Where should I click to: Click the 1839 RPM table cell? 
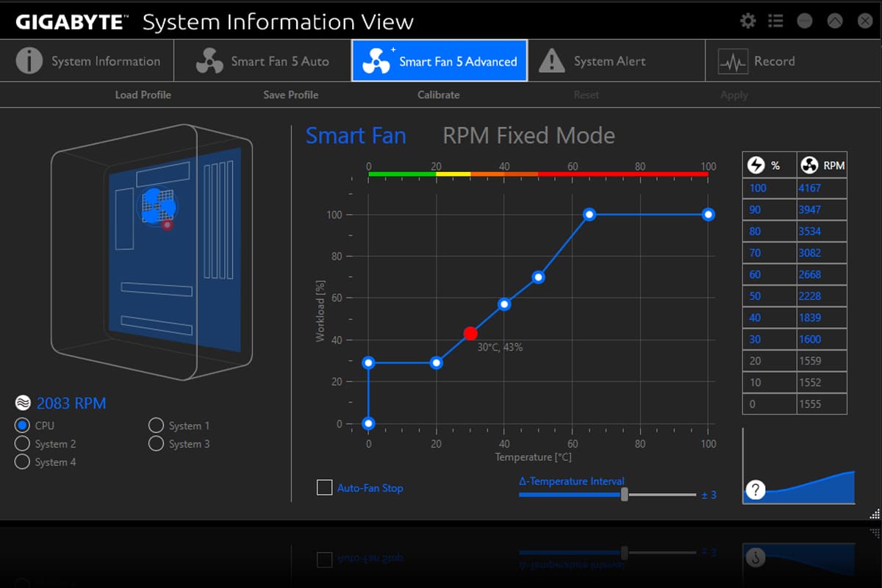pyautogui.click(x=822, y=318)
